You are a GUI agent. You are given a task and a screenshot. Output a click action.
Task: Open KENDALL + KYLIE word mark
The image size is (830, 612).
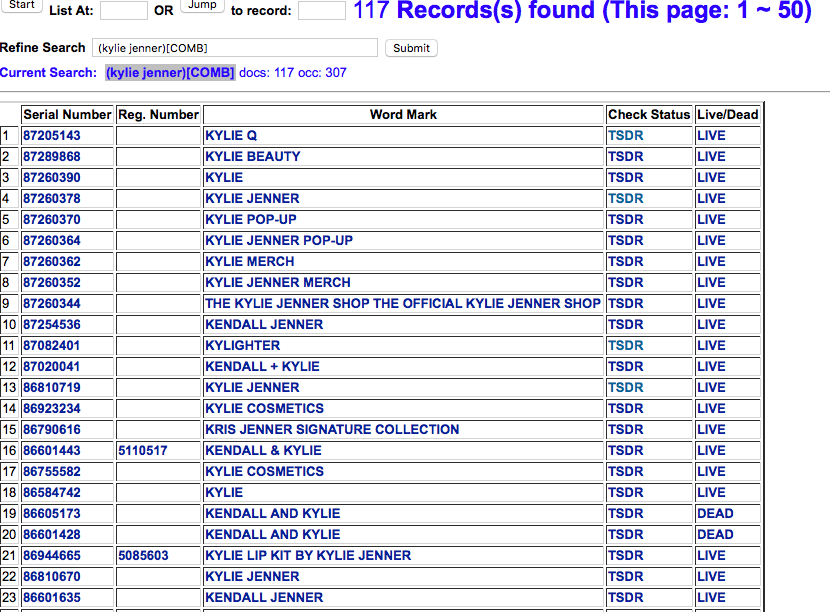[262, 366]
